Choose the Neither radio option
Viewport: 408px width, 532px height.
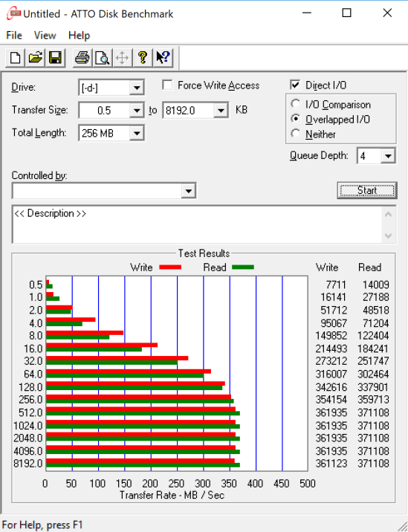click(295, 134)
